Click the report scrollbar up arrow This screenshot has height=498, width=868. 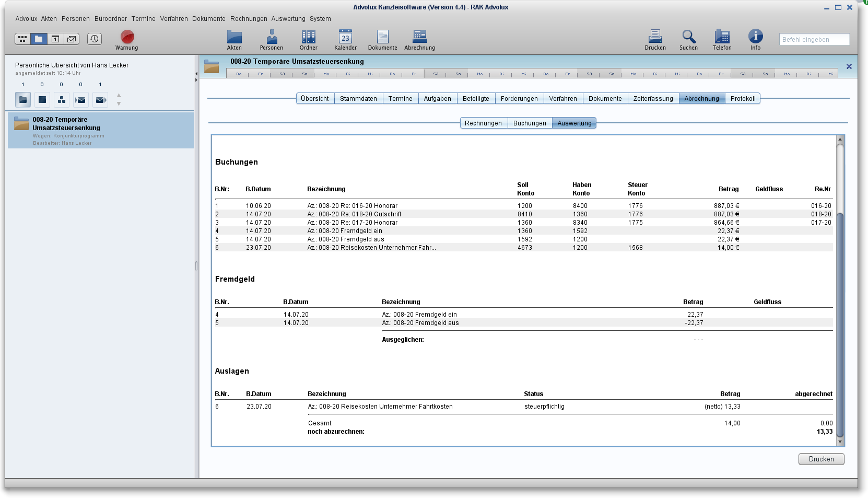pyautogui.click(x=840, y=139)
